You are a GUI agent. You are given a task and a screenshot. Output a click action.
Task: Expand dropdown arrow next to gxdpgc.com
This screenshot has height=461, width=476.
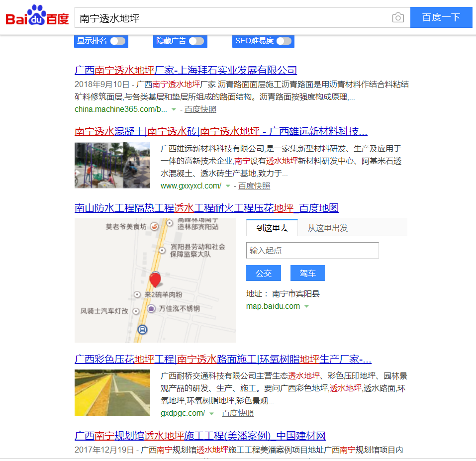211,413
